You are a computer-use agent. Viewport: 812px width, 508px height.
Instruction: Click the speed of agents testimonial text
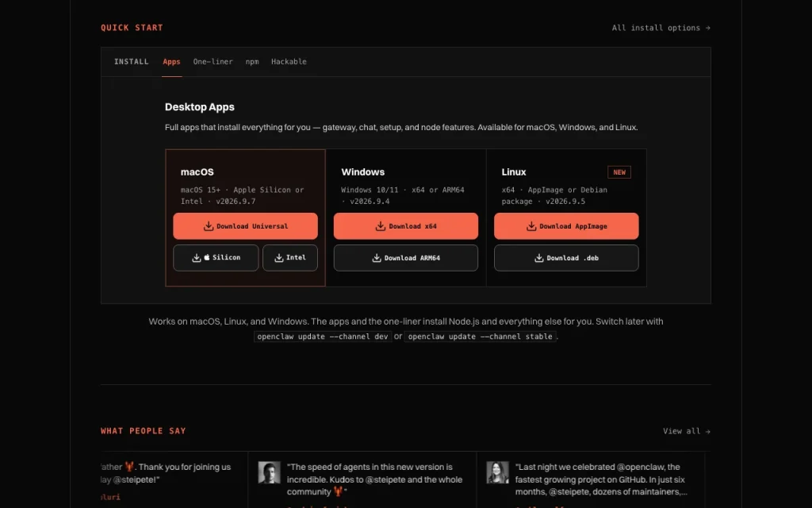tap(374, 479)
